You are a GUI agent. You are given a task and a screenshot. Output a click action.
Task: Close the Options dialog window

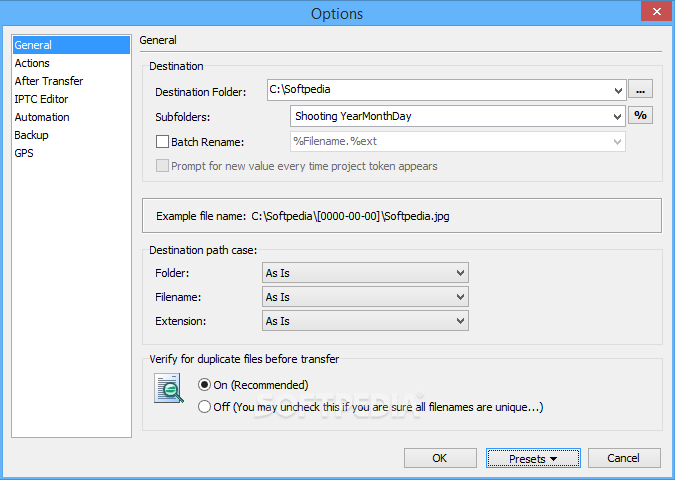coord(656,12)
